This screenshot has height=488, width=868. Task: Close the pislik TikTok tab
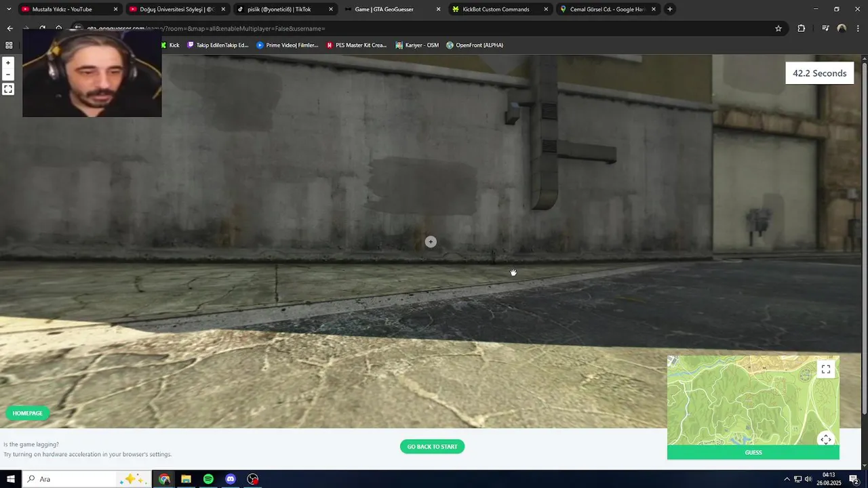coord(331,9)
